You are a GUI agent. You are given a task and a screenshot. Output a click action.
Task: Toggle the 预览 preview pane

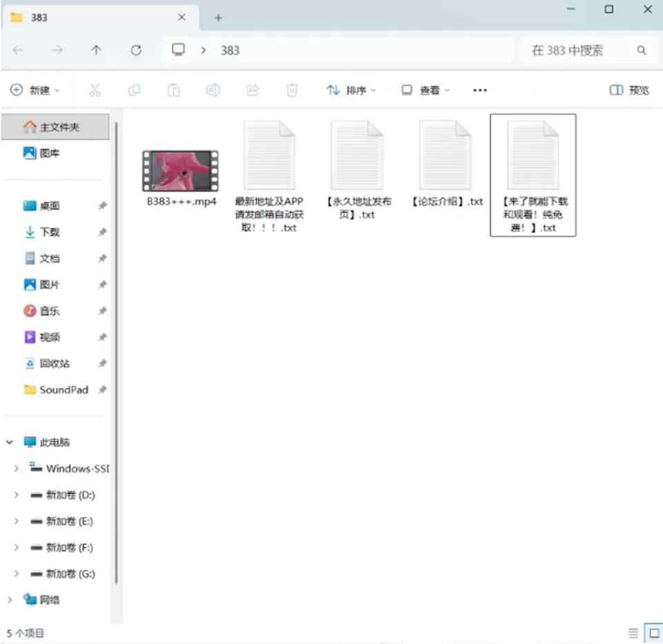coord(629,90)
